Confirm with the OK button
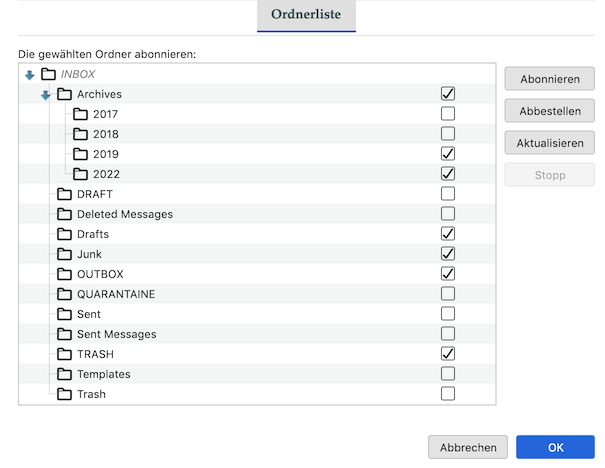The height and width of the screenshot is (468, 605). pos(555,446)
